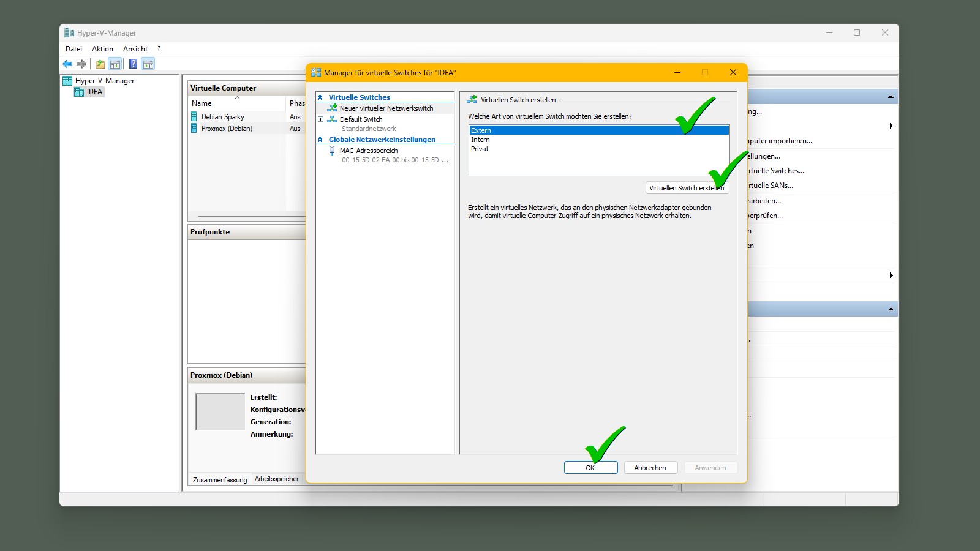Open the Ansicht menu
980x551 pixels.
click(135, 49)
